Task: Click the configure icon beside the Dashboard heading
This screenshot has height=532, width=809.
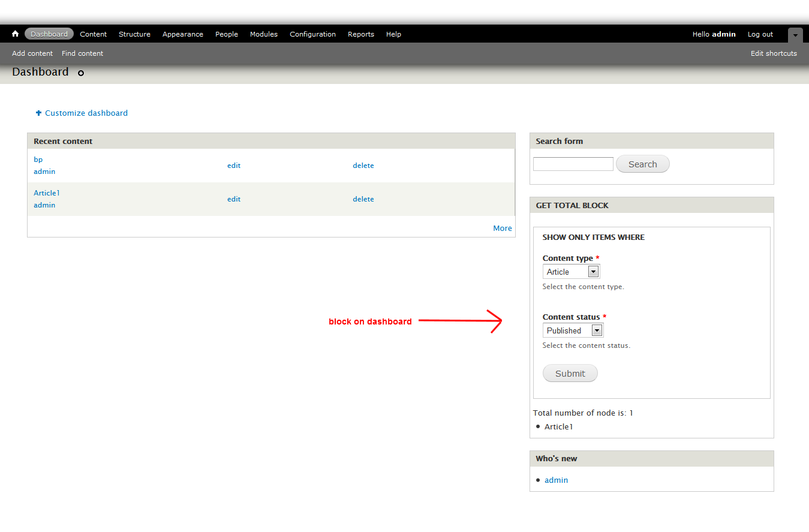Action: (x=81, y=73)
